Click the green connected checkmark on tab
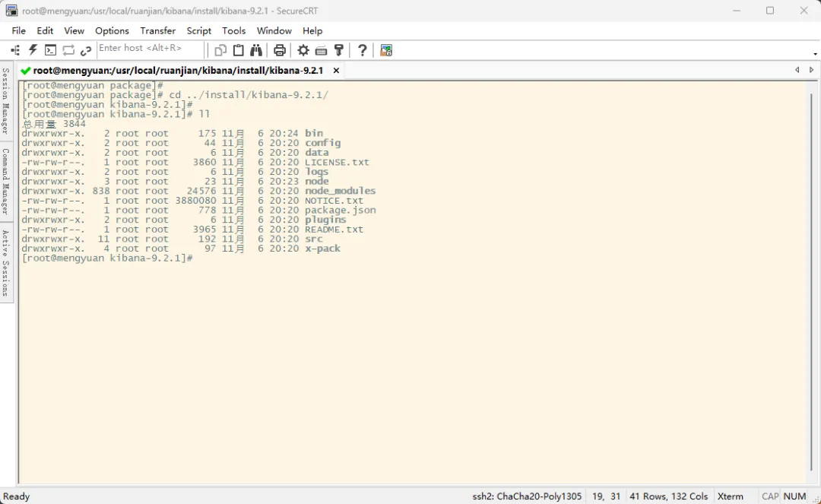This screenshot has width=821, height=504. [25, 71]
